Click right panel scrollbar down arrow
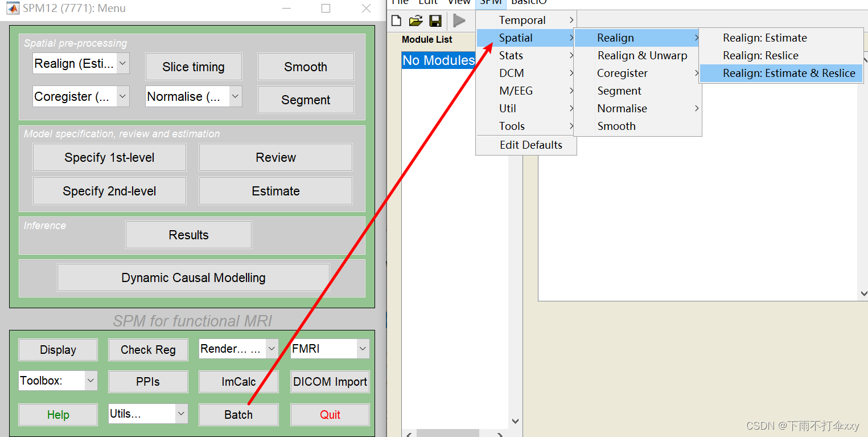This screenshot has height=437, width=868. click(863, 293)
